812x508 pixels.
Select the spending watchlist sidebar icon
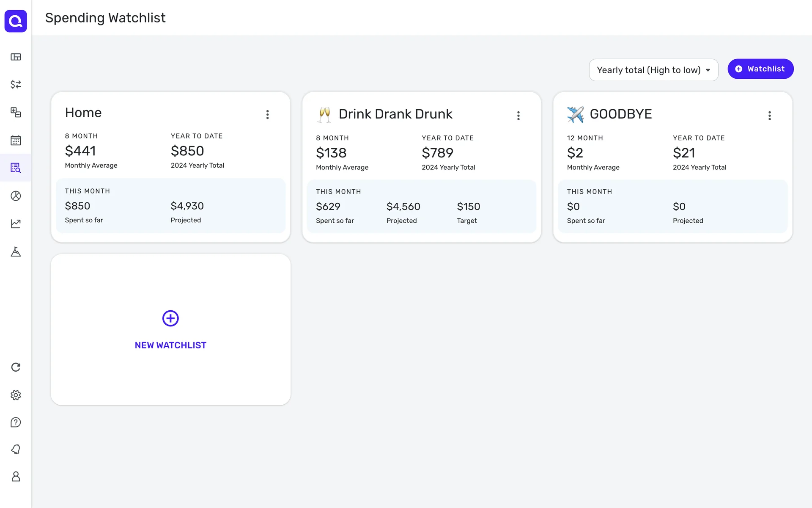point(16,168)
